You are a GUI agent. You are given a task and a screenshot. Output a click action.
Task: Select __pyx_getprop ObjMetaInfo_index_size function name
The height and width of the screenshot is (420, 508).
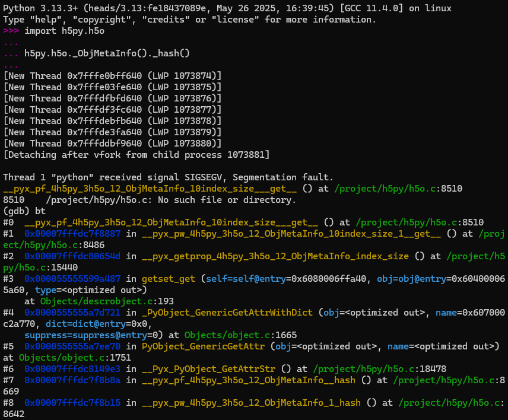pyautogui.click(x=275, y=256)
